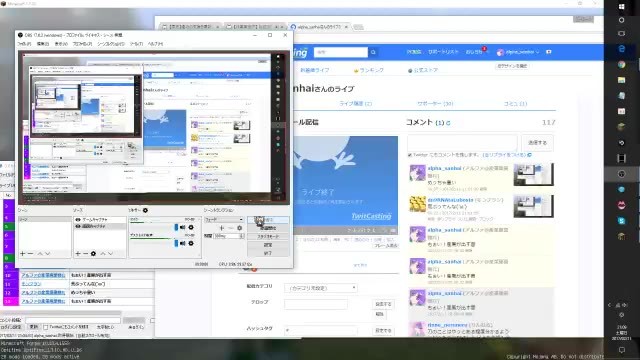Click 設定する button beside テロップ field
Image resolution: width=640 pixels, height=360 pixels.
[383, 304]
